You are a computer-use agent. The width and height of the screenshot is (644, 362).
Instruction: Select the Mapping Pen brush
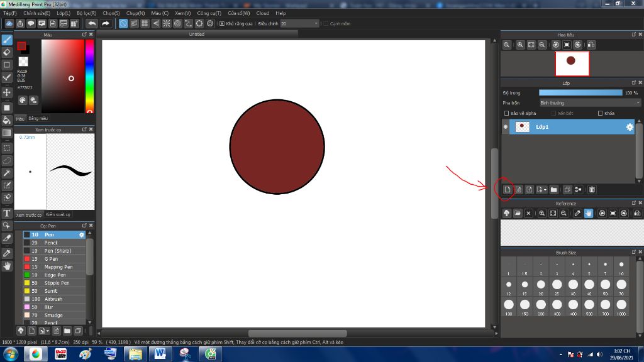pyautogui.click(x=54, y=266)
